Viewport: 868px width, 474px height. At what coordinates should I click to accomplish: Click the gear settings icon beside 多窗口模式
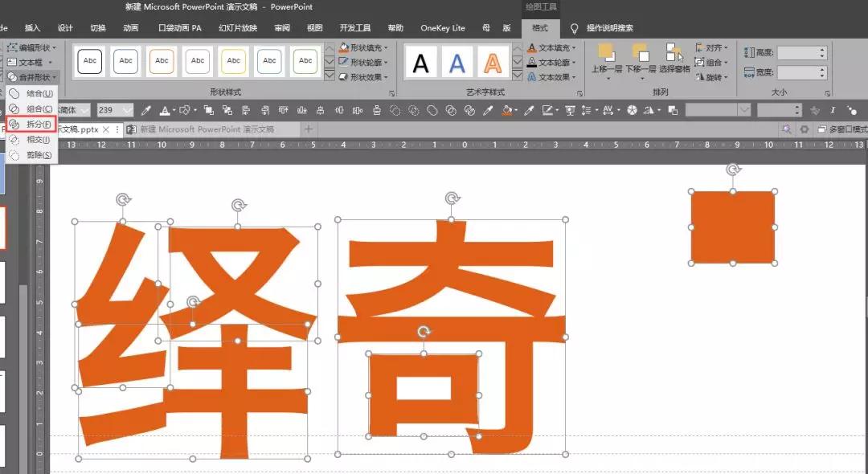pos(805,129)
